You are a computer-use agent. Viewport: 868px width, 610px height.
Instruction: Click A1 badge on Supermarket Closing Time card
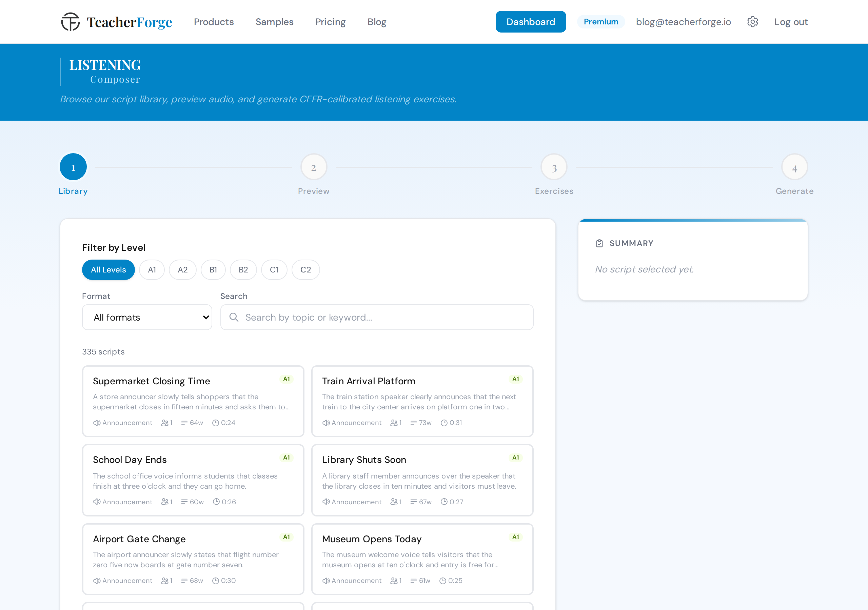(x=287, y=379)
